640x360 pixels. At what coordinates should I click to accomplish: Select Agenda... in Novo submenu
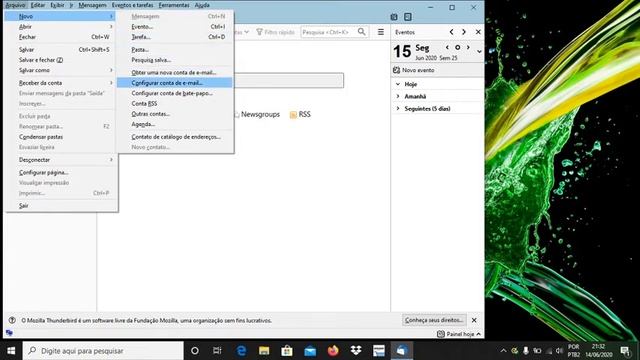click(175, 124)
